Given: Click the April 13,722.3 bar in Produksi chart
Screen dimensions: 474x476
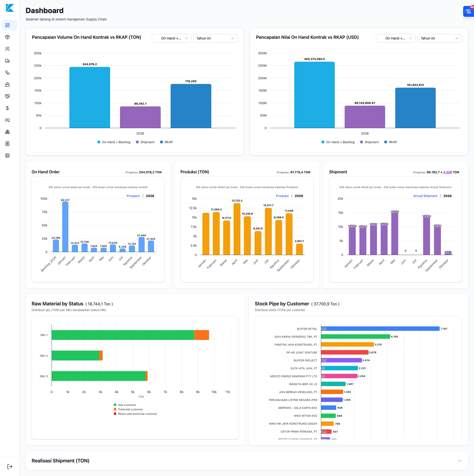Looking at the screenshot, I should (237, 229).
